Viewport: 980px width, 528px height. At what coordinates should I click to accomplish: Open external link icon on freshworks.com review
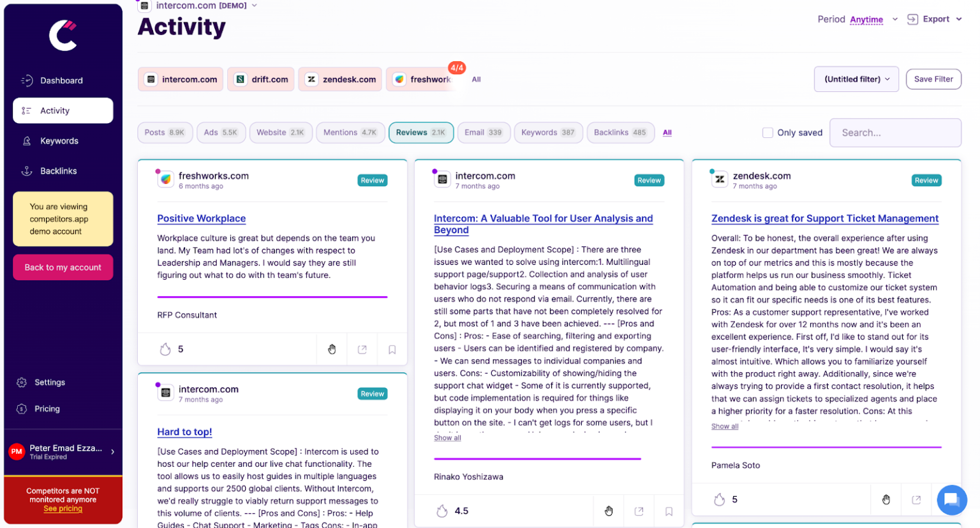click(362, 349)
